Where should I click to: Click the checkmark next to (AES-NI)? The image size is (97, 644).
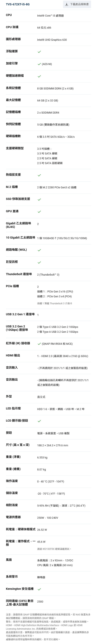[x=39, y=64]
